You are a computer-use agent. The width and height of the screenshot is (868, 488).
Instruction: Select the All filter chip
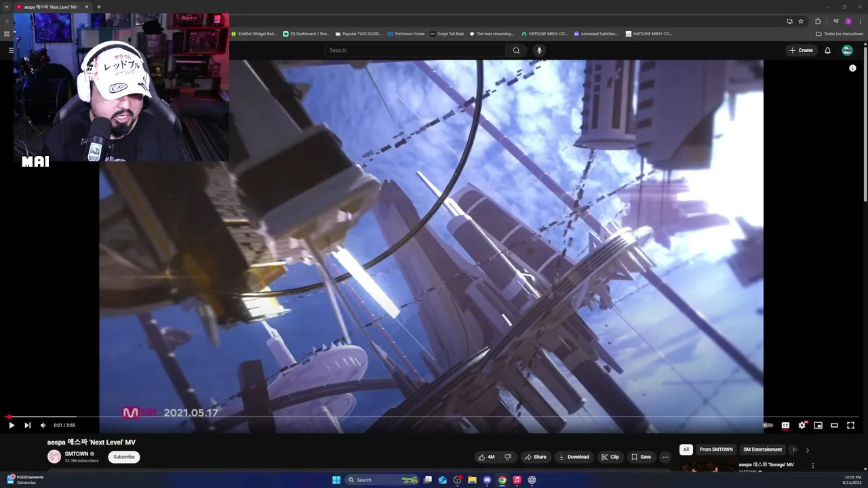(x=686, y=449)
